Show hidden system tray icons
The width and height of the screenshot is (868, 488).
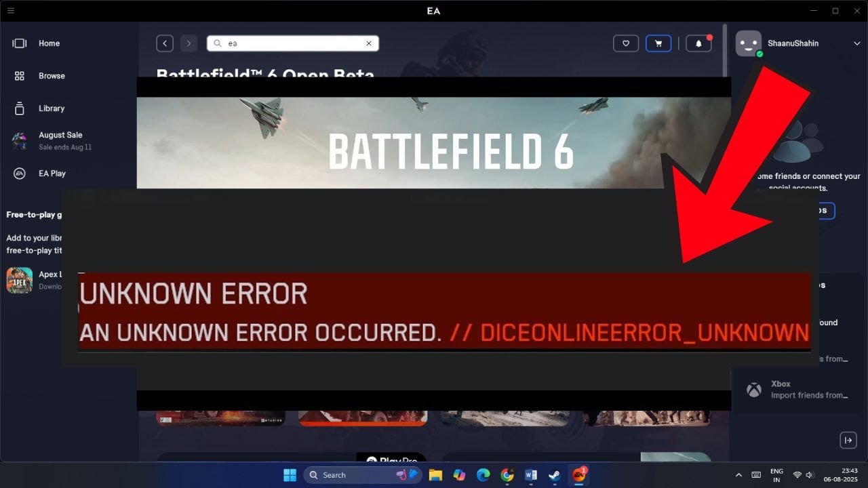[x=738, y=475]
